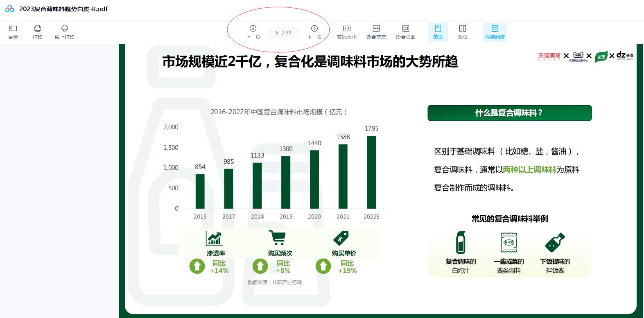The height and width of the screenshot is (318, 644).
Task: Go to next page with 下一页
Action: pos(314,32)
